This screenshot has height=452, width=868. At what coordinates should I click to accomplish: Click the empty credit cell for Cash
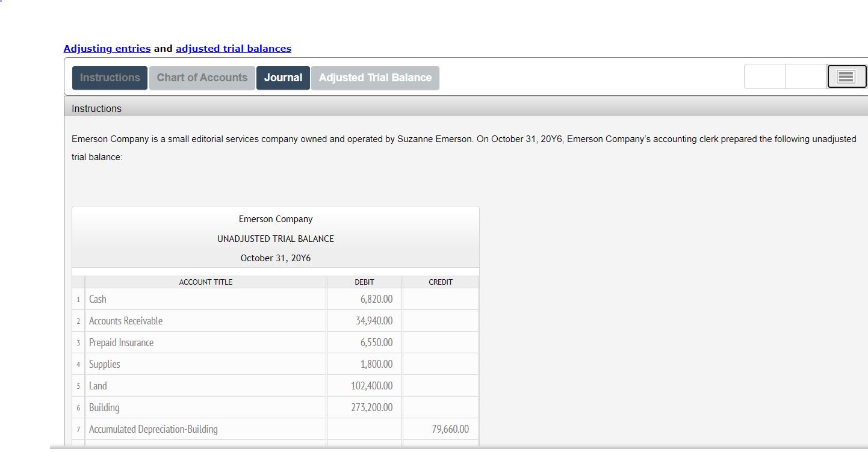point(441,299)
